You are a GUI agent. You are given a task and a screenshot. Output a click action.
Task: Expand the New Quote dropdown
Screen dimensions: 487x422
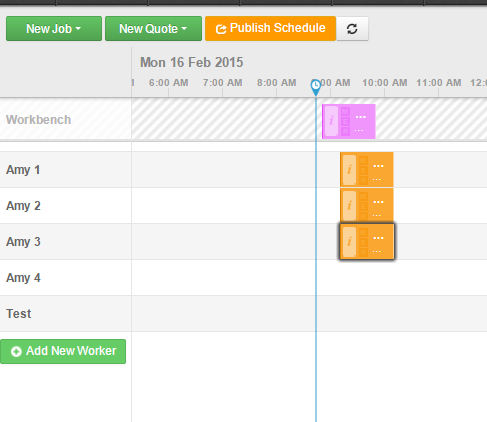[153, 29]
